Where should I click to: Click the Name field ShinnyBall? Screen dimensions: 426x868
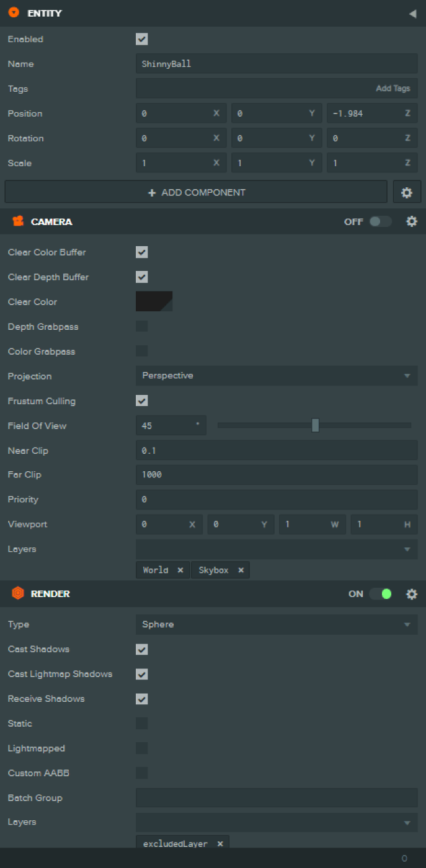tap(277, 63)
